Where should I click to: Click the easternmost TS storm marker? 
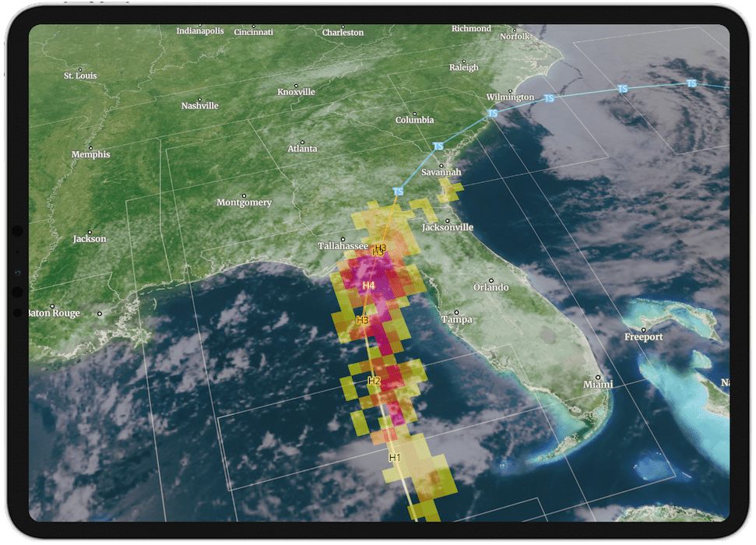click(x=691, y=83)
